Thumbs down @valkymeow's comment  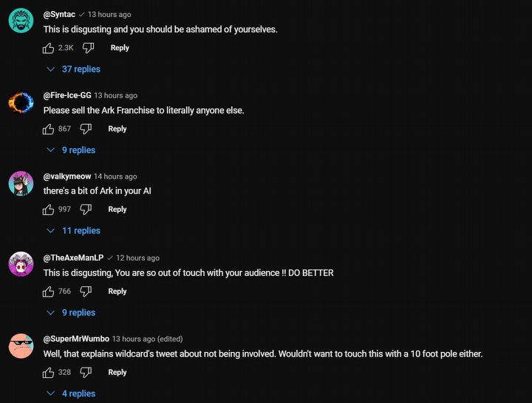(x=86, y=210)
